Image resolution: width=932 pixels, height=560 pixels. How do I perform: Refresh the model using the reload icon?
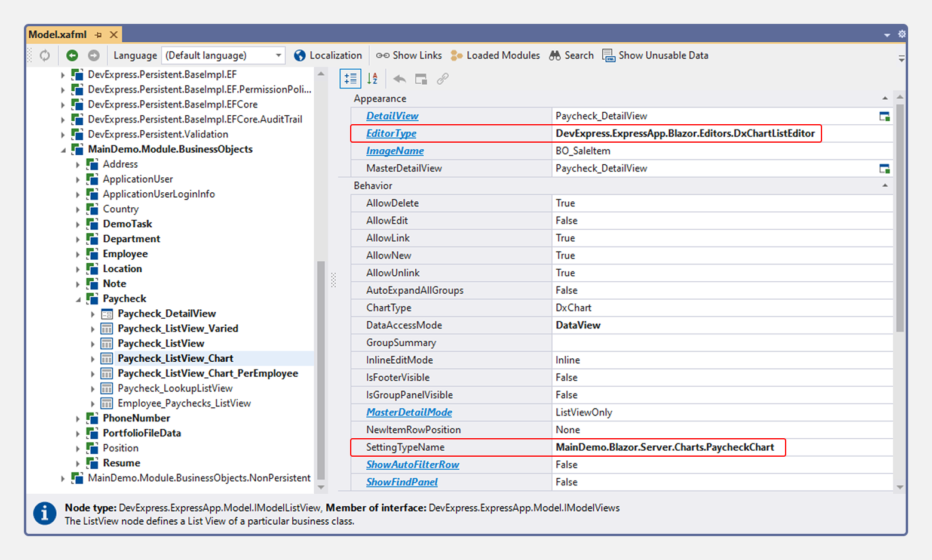tap(44, 55)
